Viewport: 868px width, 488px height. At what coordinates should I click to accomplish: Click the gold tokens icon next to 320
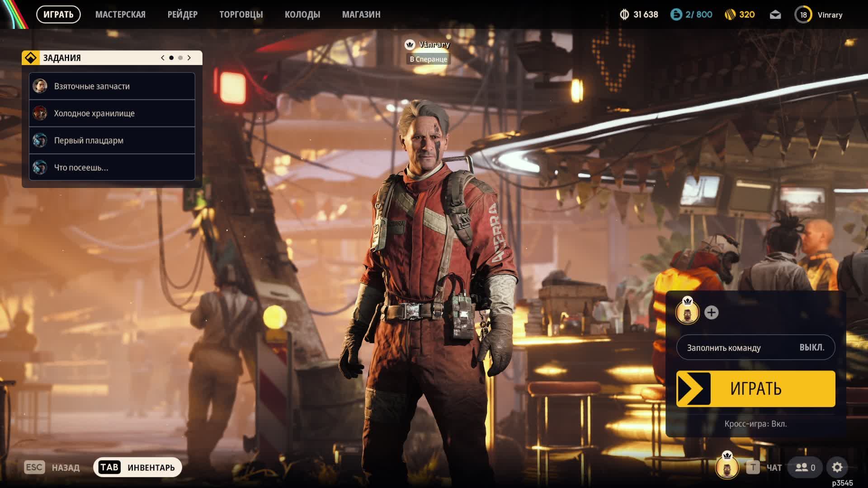click(x=730, y=15)
